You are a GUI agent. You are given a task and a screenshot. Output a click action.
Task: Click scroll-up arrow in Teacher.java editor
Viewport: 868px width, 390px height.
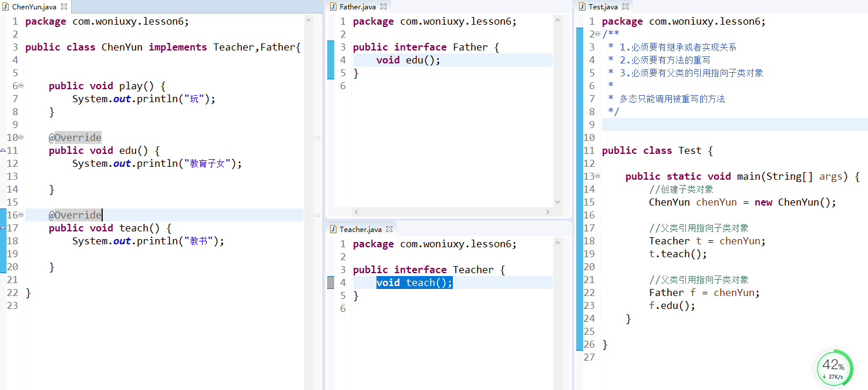[557, 243]
